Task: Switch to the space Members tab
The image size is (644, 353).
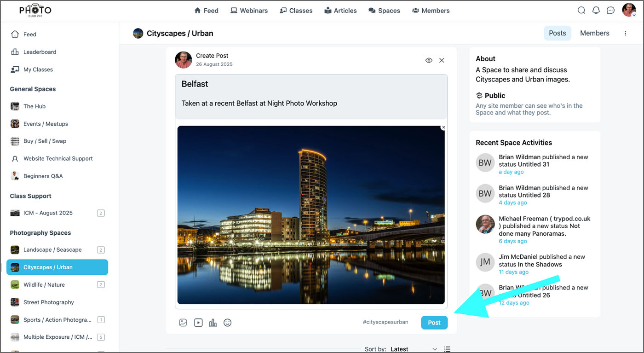Action: (x=594, y=33)
